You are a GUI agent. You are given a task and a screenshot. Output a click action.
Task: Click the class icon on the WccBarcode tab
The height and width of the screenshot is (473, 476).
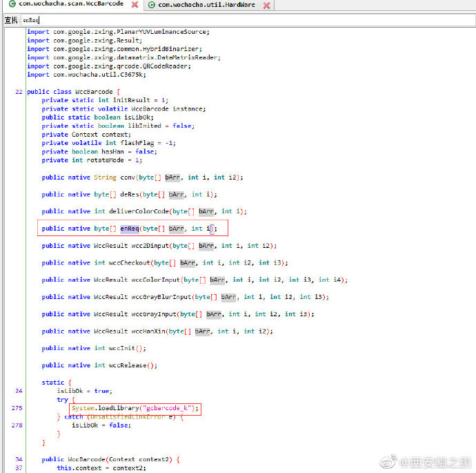pos(12,4)
